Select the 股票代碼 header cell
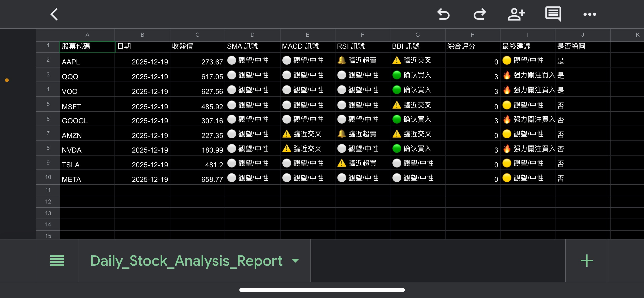Image resolution: width=644 pixels, height=298 pixels. point(87,47)
